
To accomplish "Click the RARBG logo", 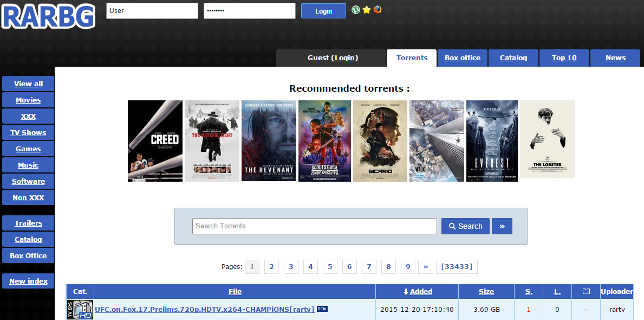I will (x=48, y=16).
